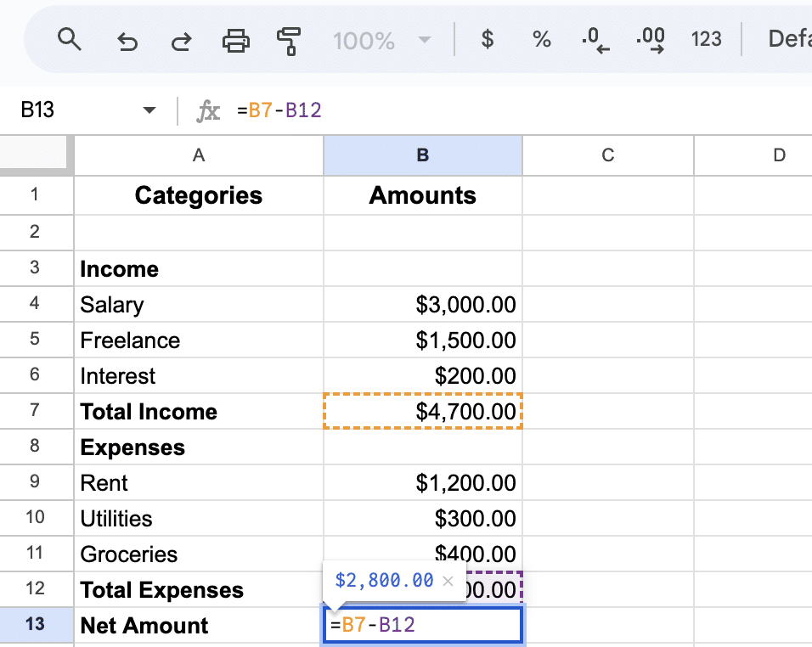Select the Utilities cell
Image resolution: width=812 pixels, height=647 pixels.
[199, 518]
